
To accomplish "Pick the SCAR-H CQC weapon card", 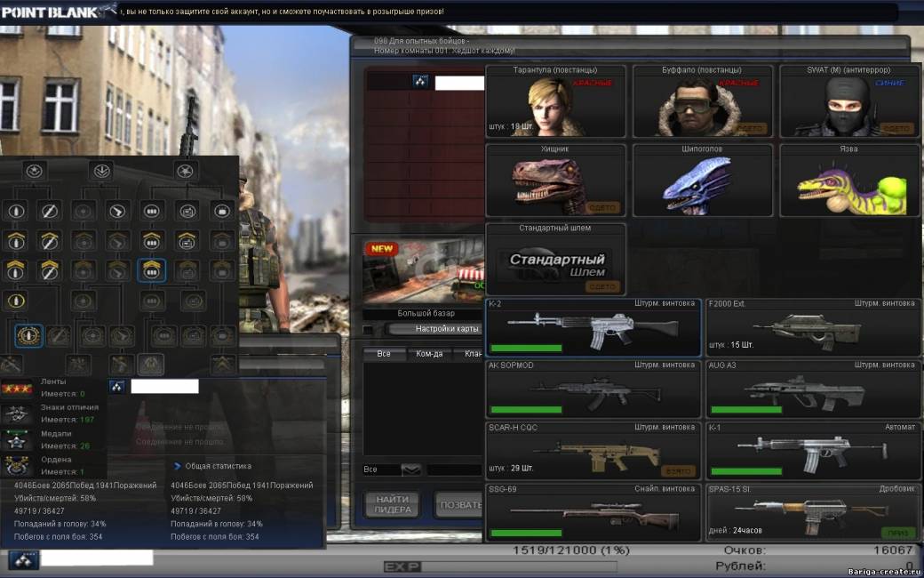I will click(593, 451).
